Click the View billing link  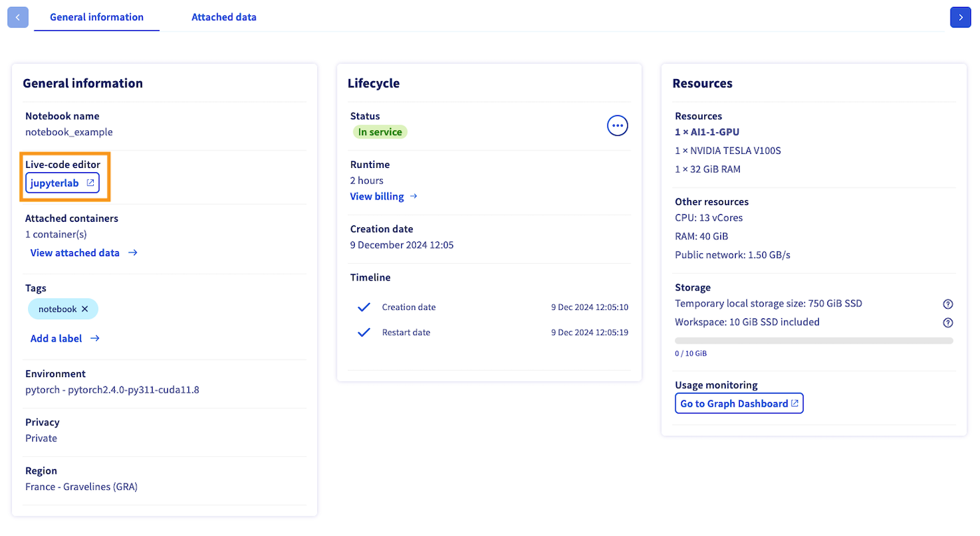click(377, 197)
